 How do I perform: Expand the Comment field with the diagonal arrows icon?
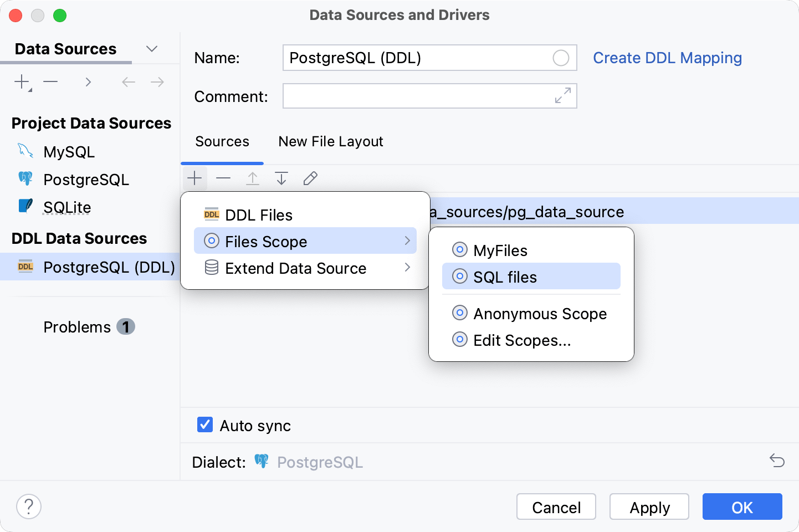coord(562,96)
